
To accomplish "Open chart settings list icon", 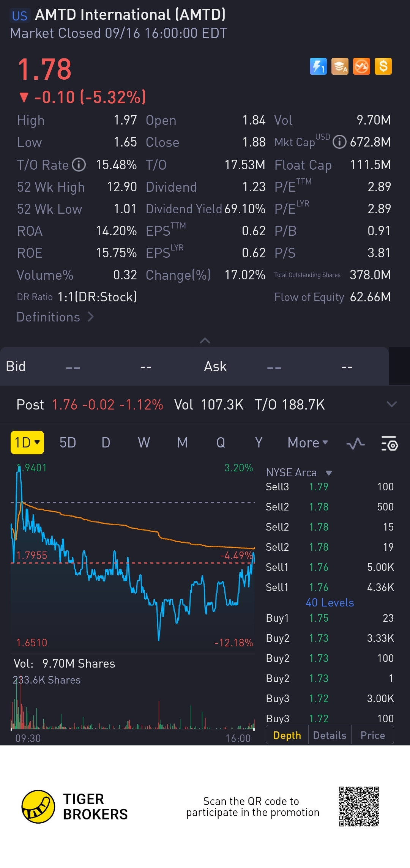I will pos(389,443).
